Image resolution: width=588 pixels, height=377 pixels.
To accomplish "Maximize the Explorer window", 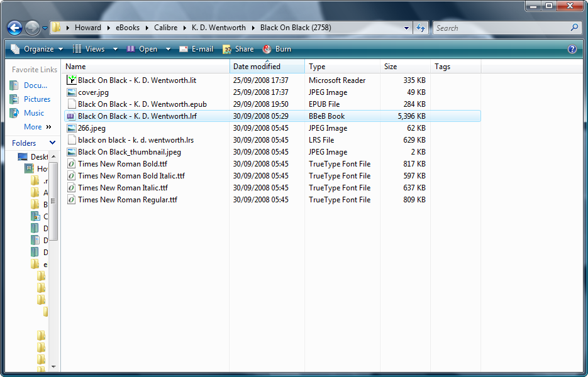I will click(549, 6).
